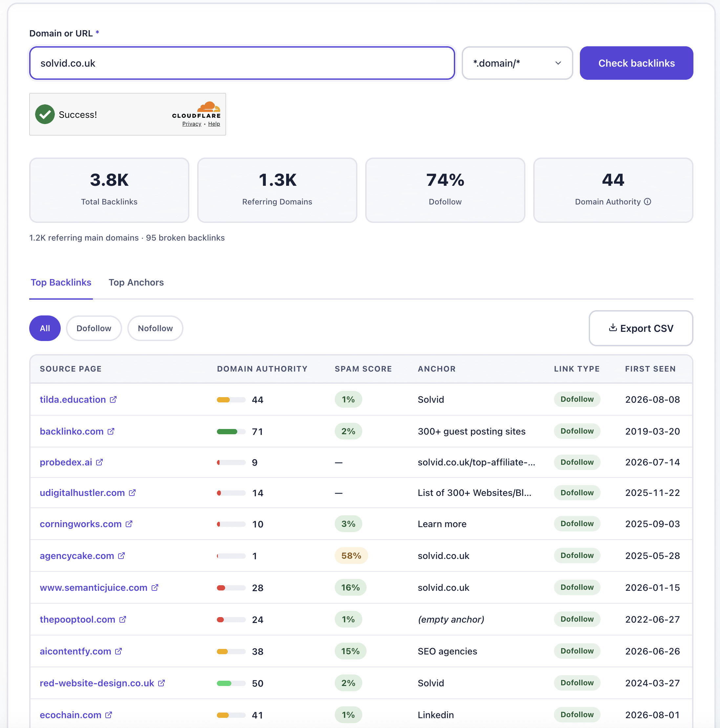Open the probedex.ai source link

coord(66,462)
